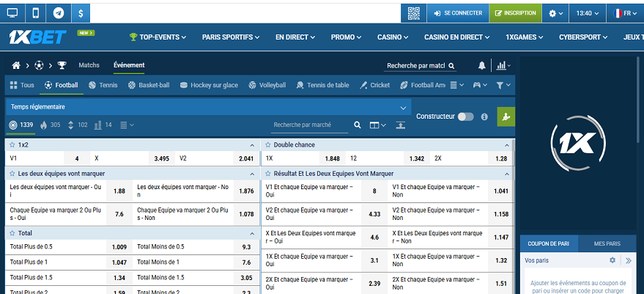The width and height of the screenshot is (644, 294).
Task: Click the 1XBET logo
Action: pos(38,37)
